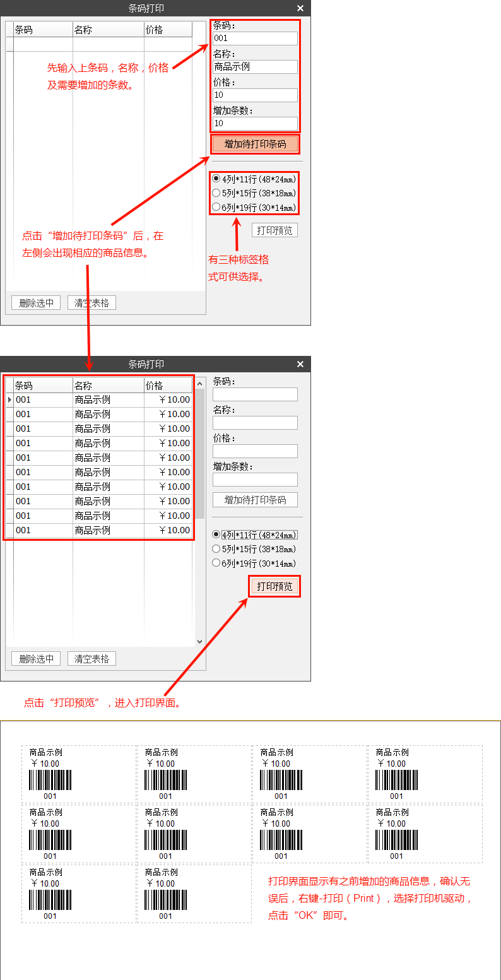Select 6列*19行 (30*14mm) in the filled-table dialog
The image size is (501, 980).
point(254,563)
